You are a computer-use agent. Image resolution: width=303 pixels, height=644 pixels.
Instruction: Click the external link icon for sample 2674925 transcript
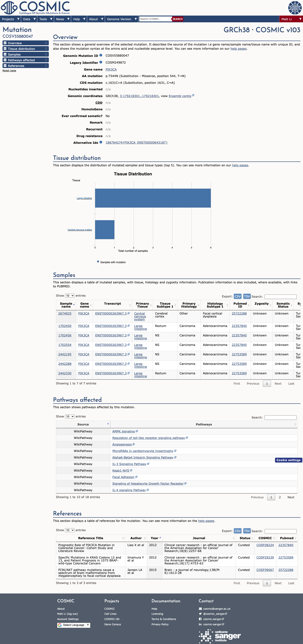[128, 313]
